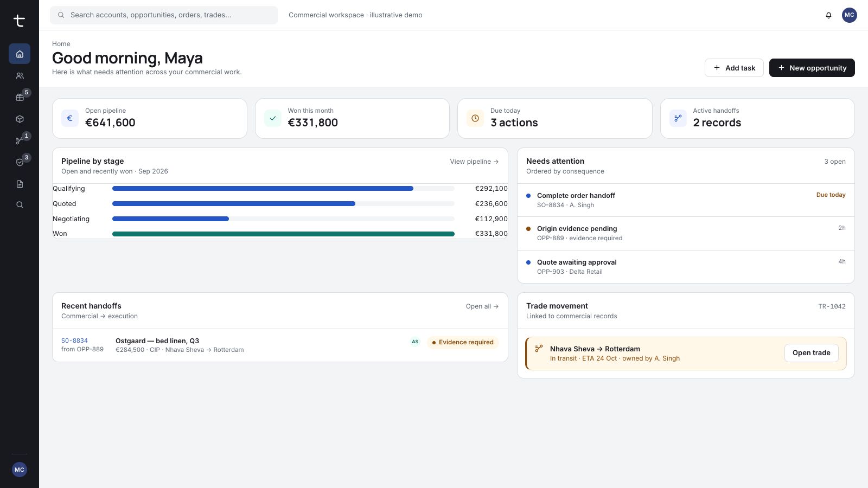Open the orders box icon in sidebar
Screen dimensions: 868x488
[20, 119]
